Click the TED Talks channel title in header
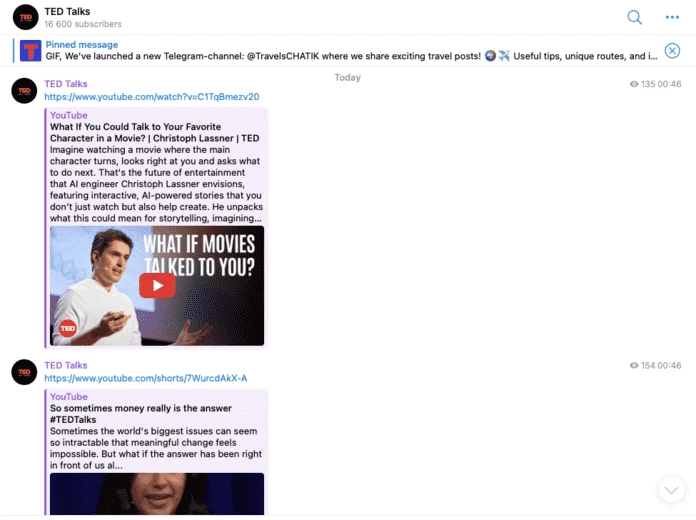Image resolution: width=696 pixels, height=520 pixels. [x=67, y=11]
